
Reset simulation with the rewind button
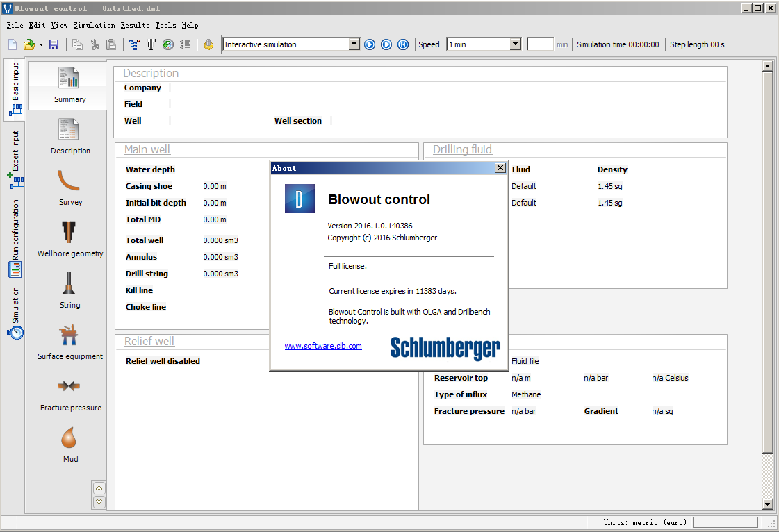(403, 44)
